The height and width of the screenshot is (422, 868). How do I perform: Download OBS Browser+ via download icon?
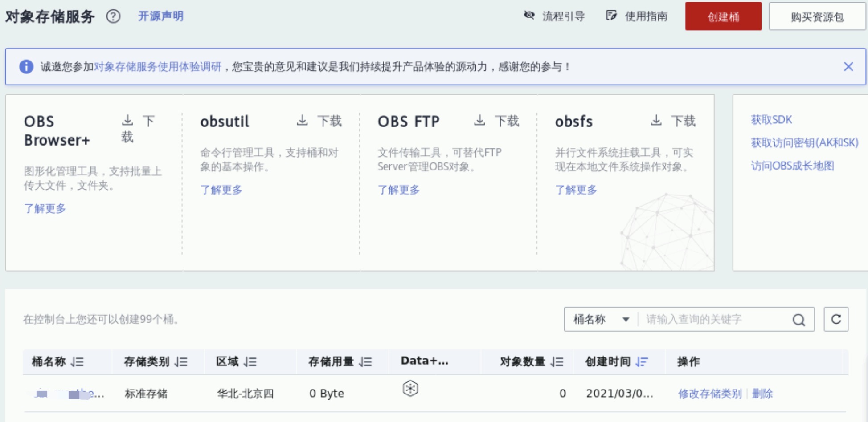point(127,121)
